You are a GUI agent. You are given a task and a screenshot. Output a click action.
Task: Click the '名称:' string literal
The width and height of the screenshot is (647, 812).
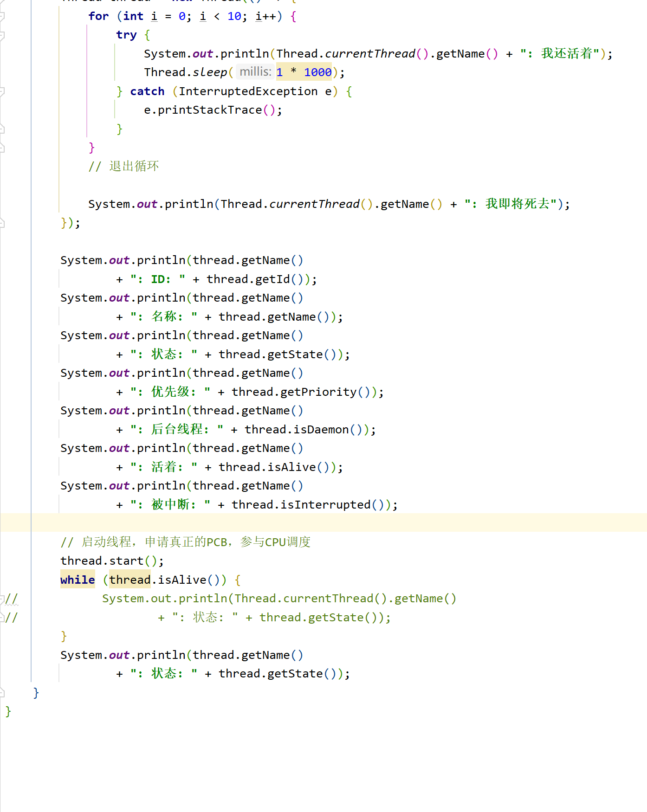tap(164, 317)
